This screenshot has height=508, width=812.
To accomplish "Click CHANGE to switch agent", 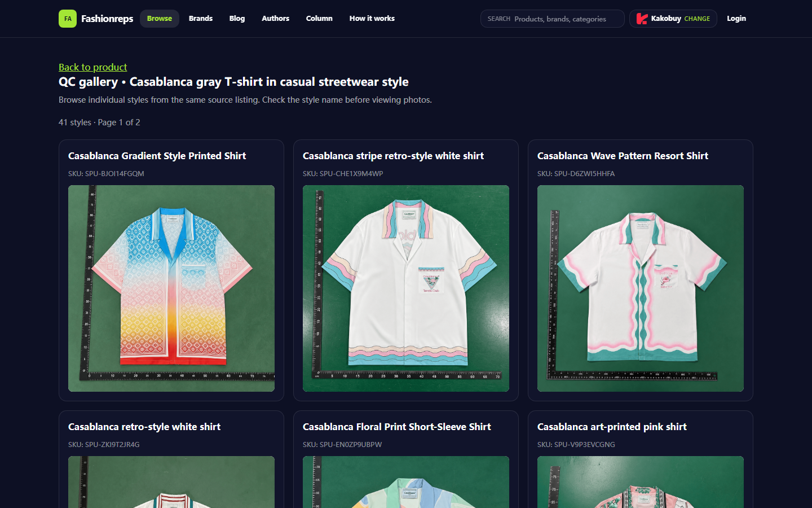I will coord(697,19).
